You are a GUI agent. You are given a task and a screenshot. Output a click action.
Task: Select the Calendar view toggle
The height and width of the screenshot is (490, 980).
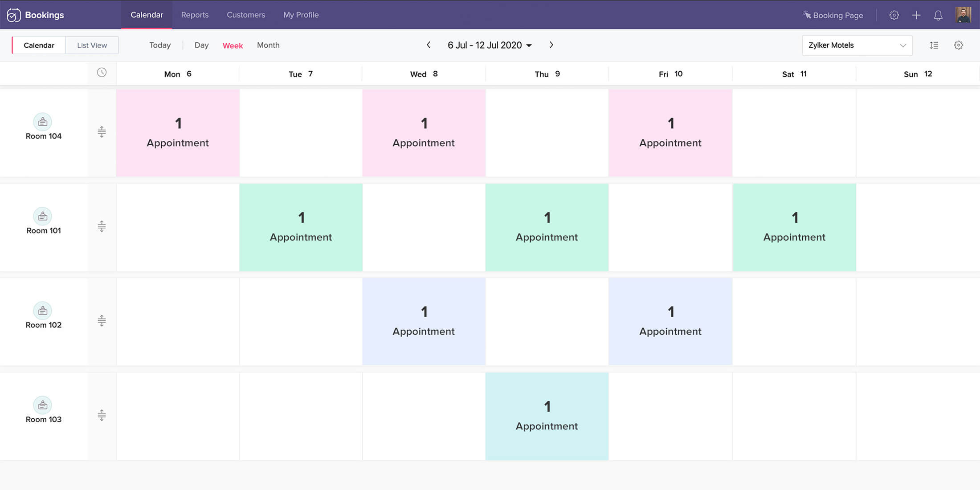tap(39, 45)
